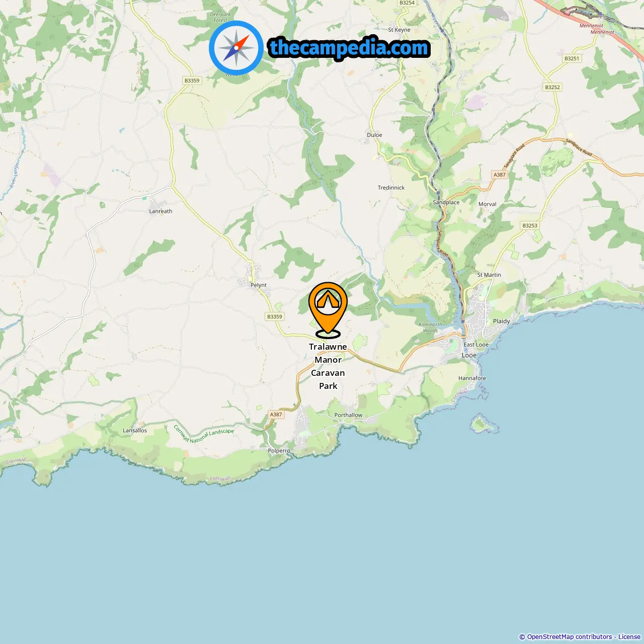644x644 pixels.
Task: Click the B3253 road shield
Action: 530,225
